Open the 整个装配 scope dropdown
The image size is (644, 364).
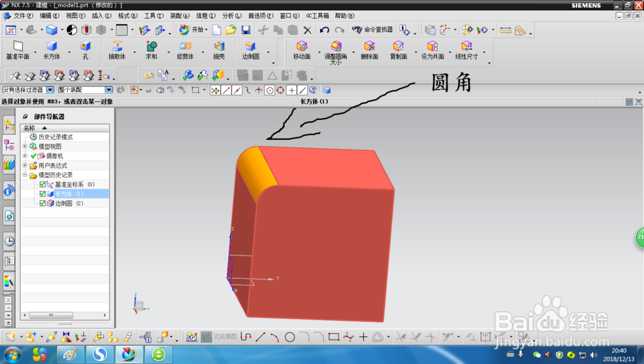click(x=109, y=90)
